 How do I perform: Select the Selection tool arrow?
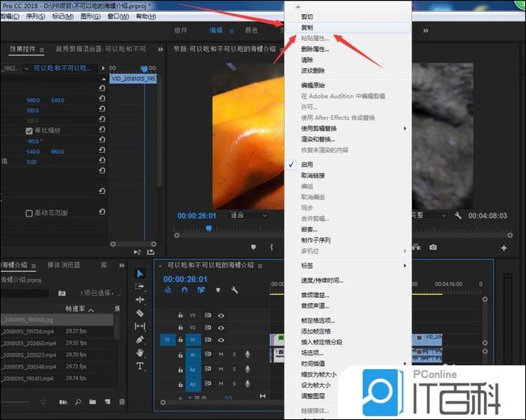click(140, 273)
